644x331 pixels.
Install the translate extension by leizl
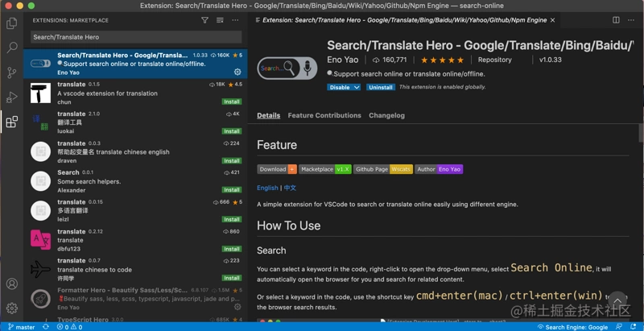[x=232, y=219]
